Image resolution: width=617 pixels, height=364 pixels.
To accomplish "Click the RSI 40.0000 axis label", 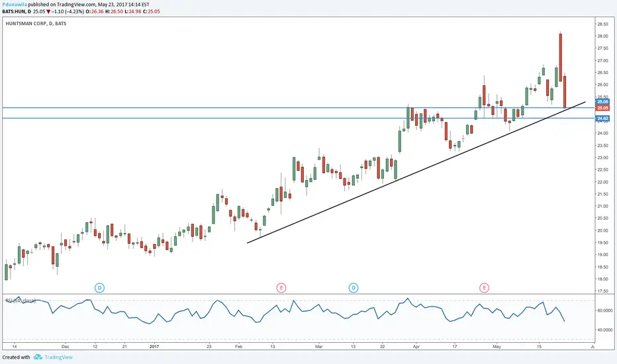I will (605, 330).
